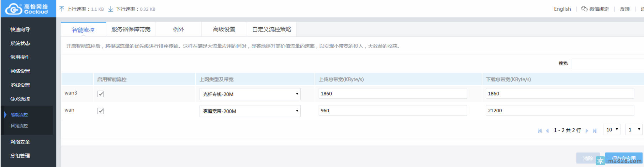Open the 家庭宽带-200M connection type dropdown
Screen dimensions: 644x167
coord(250,111)
